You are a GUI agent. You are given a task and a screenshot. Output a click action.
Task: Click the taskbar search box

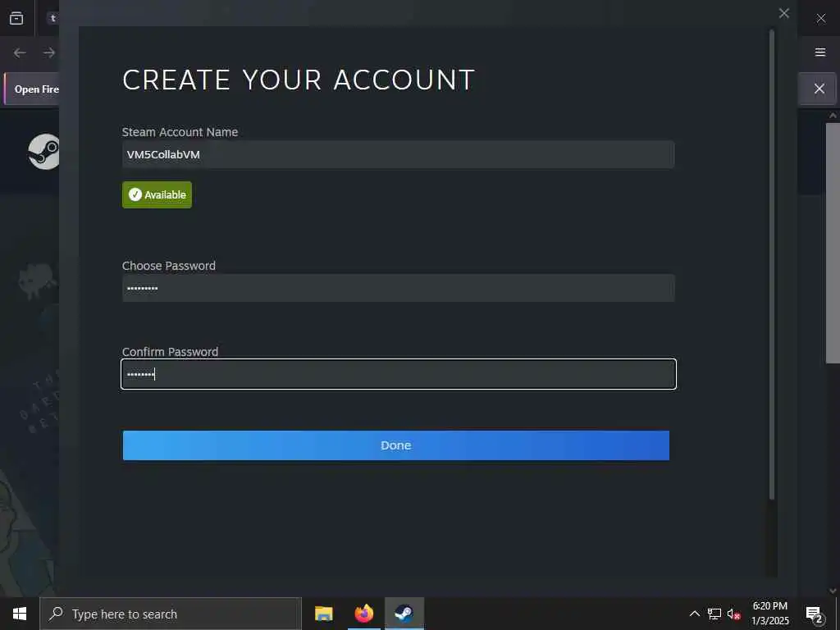(171, 614)
